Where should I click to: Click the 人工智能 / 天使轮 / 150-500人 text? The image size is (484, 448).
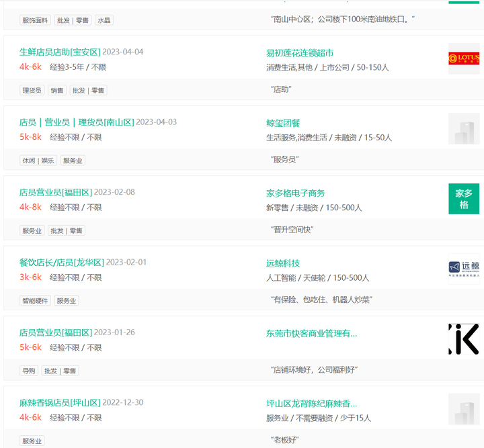point(317,278)
